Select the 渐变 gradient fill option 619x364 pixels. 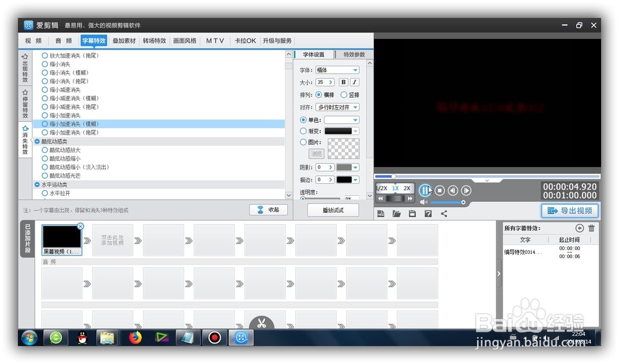pyautogui.click(x=303, y=131)
